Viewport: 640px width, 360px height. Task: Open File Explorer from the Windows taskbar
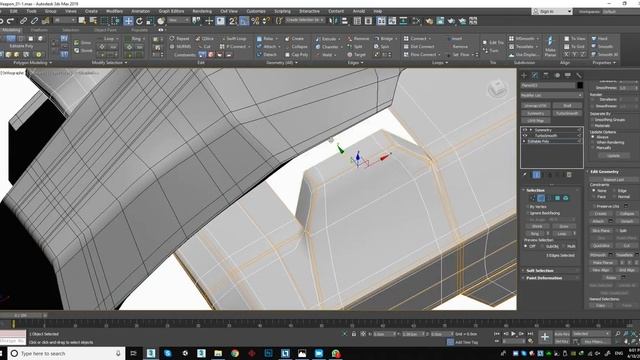218,353
